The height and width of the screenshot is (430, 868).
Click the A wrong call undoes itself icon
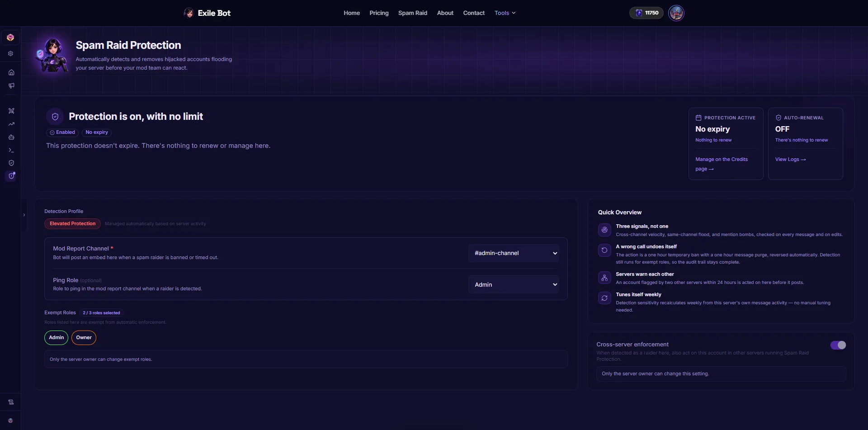click(x=604, y=250)
